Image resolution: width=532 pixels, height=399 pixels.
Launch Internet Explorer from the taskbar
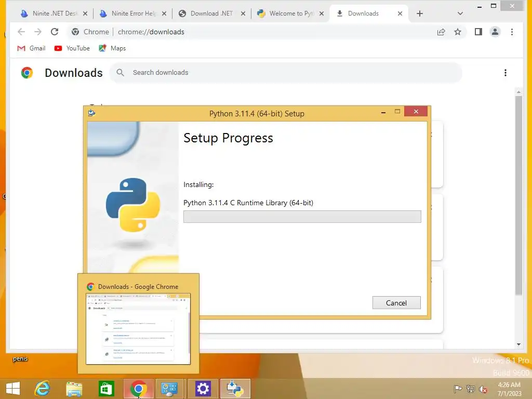[43, 389]
